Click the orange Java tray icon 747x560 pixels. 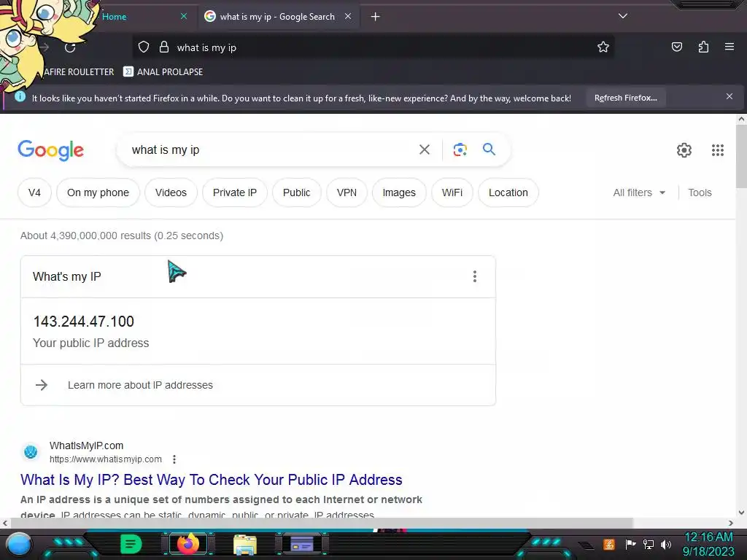click(608, 544)
